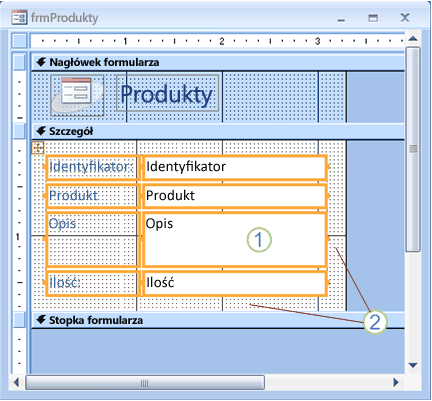This screenshot has height=401, width=432.
Task: Select the Opis text box
Action: 235,239
